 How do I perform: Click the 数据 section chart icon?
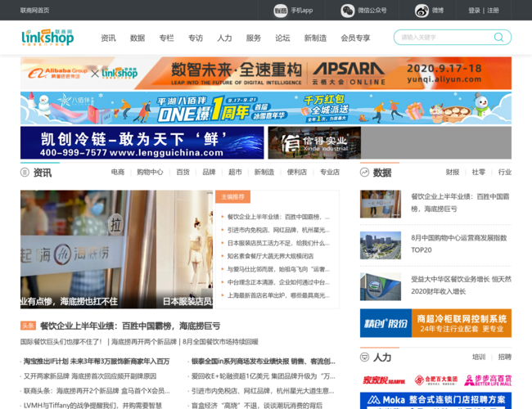364,173
